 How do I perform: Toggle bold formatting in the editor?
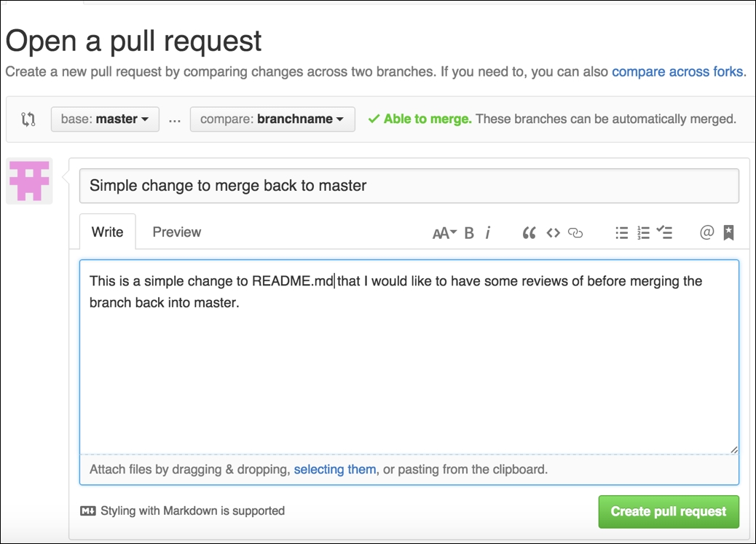468,233
